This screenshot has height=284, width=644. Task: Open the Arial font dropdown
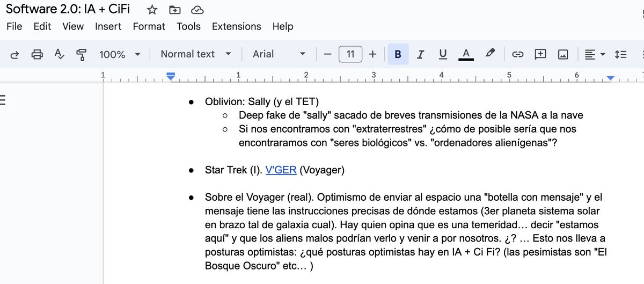tap(279, 54)
